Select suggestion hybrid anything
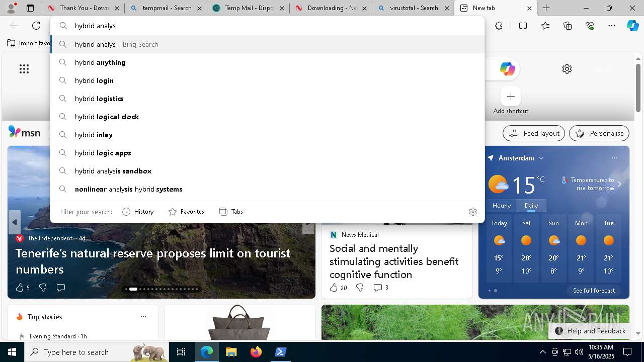The image size is (644, 362). (268, 62)
